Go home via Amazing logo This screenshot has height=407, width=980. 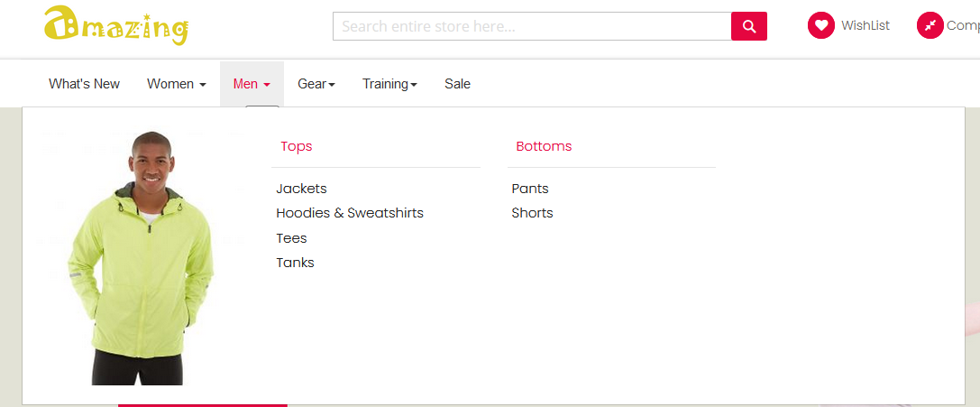click(116, 26)
